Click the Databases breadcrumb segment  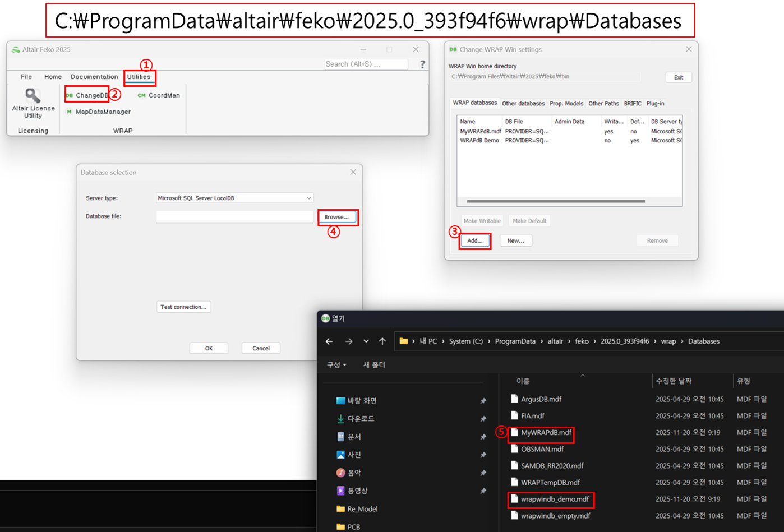pyautogui.click(x=704, y=341)
